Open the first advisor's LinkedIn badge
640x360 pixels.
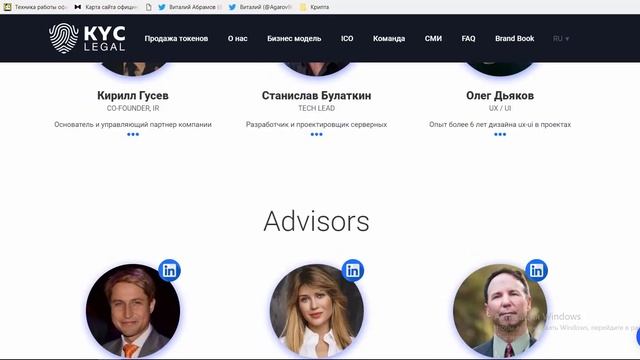pyautogui.click(x=169, y=270)
